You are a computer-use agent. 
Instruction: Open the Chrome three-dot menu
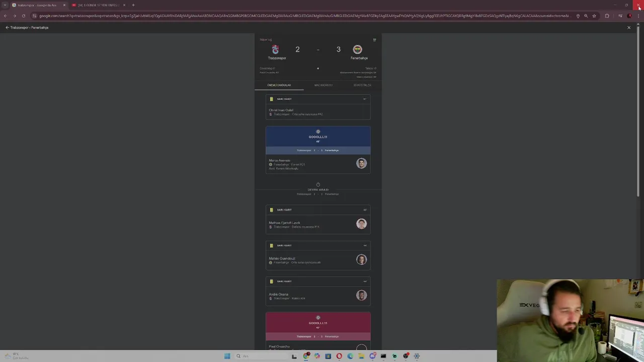pyautogui.click(x=638, y=16)
